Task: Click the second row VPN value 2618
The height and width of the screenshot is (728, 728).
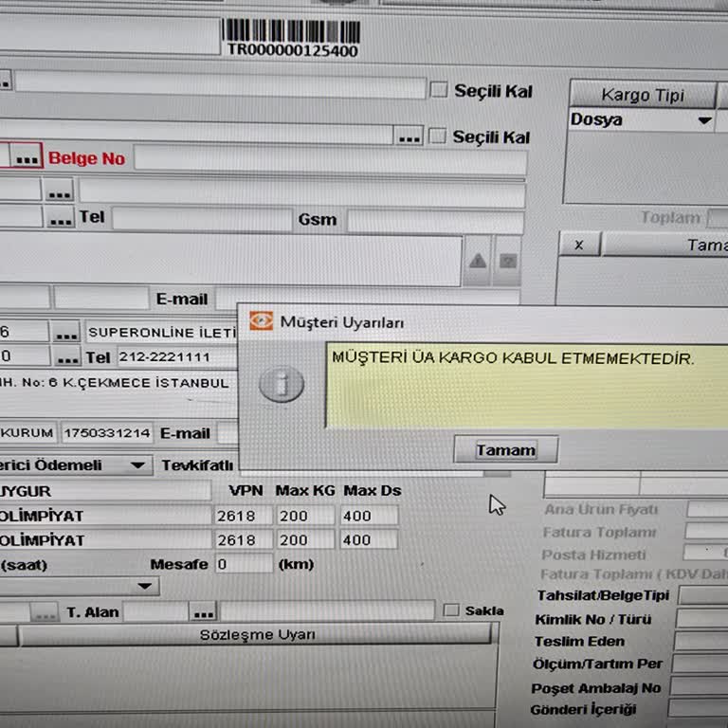Action: pyautogui.click(x=244, y=539)
